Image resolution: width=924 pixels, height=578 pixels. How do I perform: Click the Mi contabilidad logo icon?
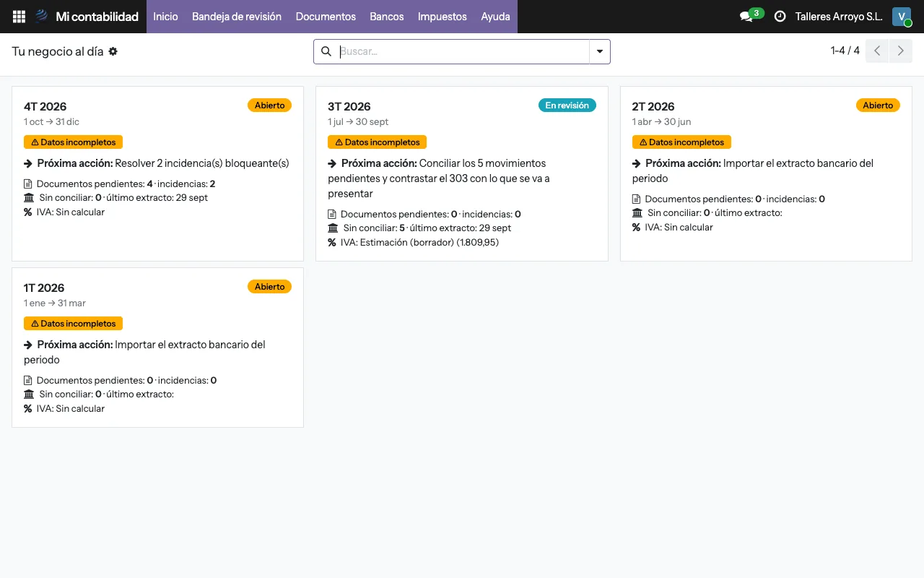(x=42, y=17)
